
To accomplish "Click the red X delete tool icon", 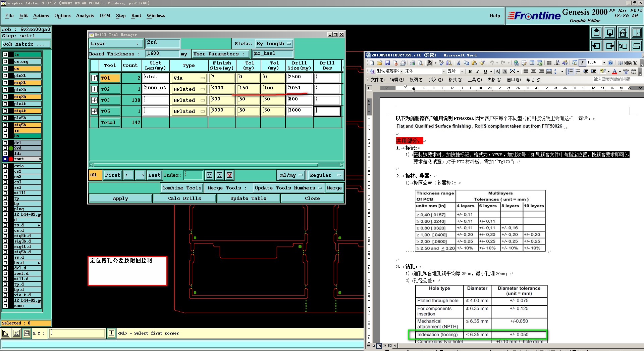I will [229, 175].
